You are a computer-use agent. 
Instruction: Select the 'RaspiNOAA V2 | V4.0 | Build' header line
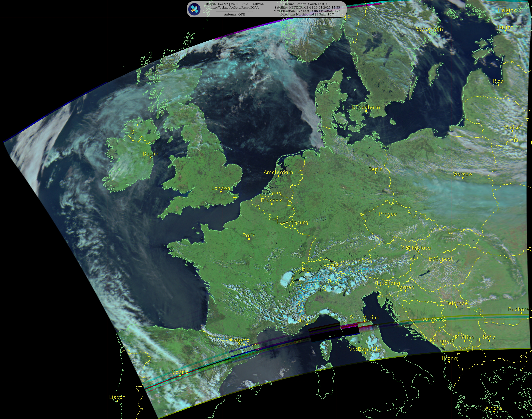pos(235,4)
